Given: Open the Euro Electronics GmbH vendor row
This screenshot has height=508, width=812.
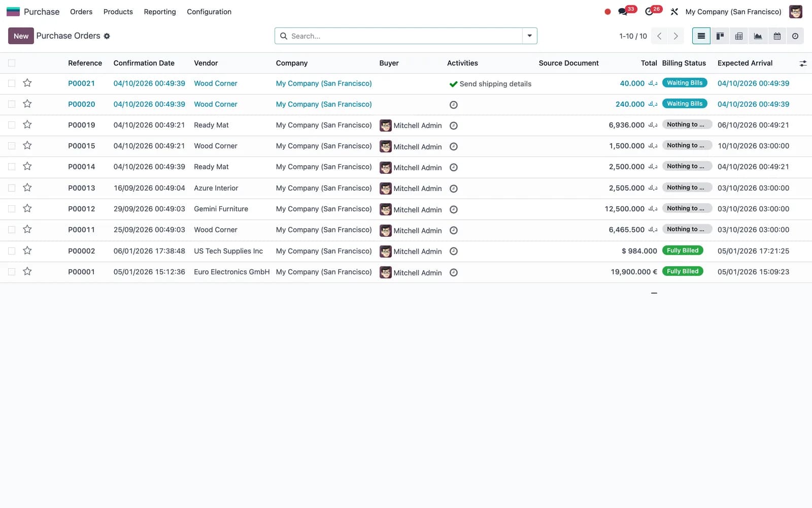Looking at the screenshot, I should coord(231,272).
